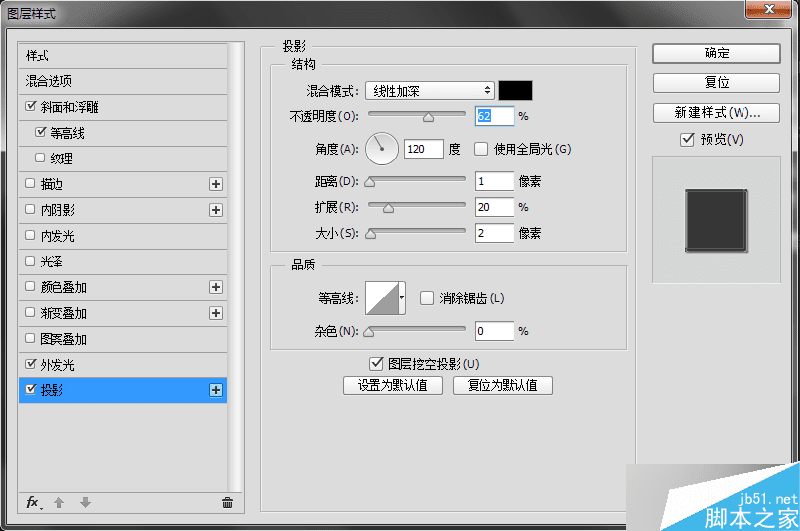This screenshot has height=531, width=800.
Task: Enable the 图案叠加 checkbox
Action: click(x=30, y=338)
